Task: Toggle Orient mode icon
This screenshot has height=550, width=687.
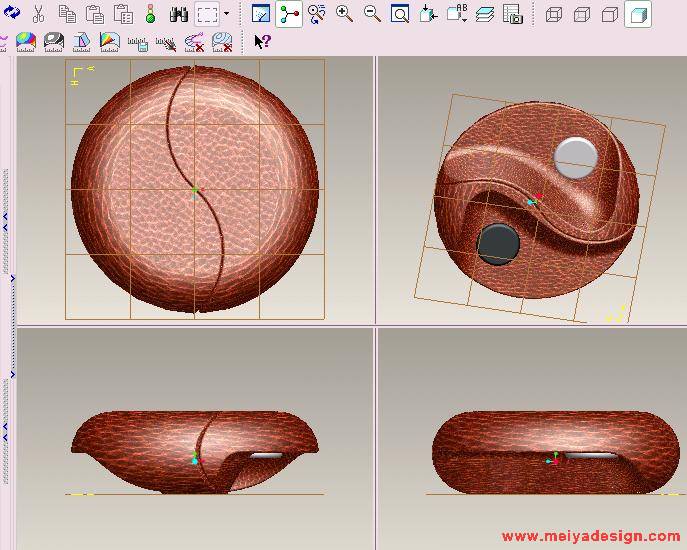Action: tap(316, 14)
